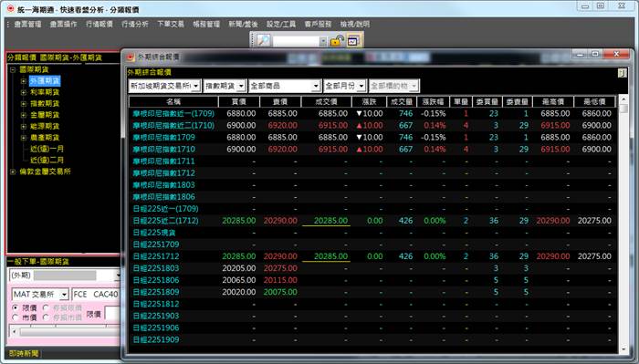
Task: Click 20075.00 ask price of 日經2251809
Action: coord(280,292)
